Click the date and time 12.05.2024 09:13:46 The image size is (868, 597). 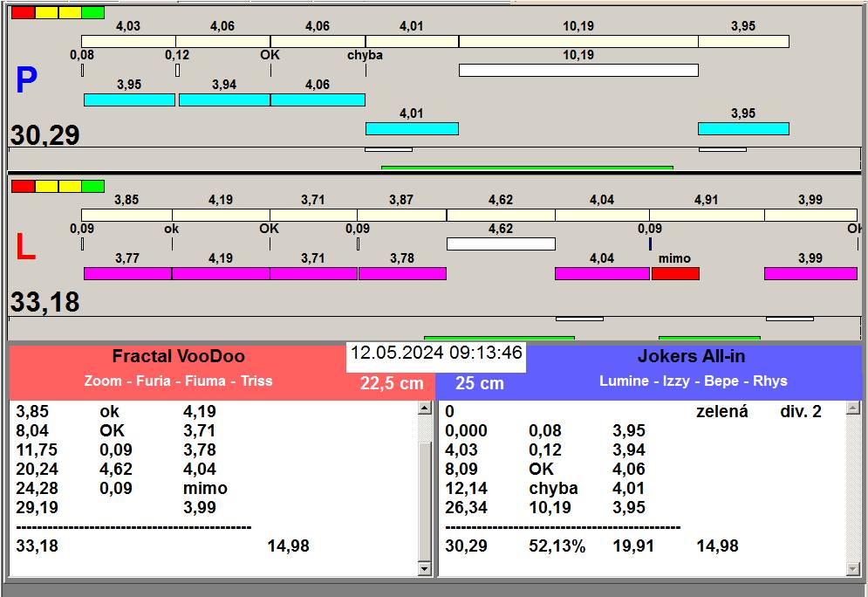436,353
